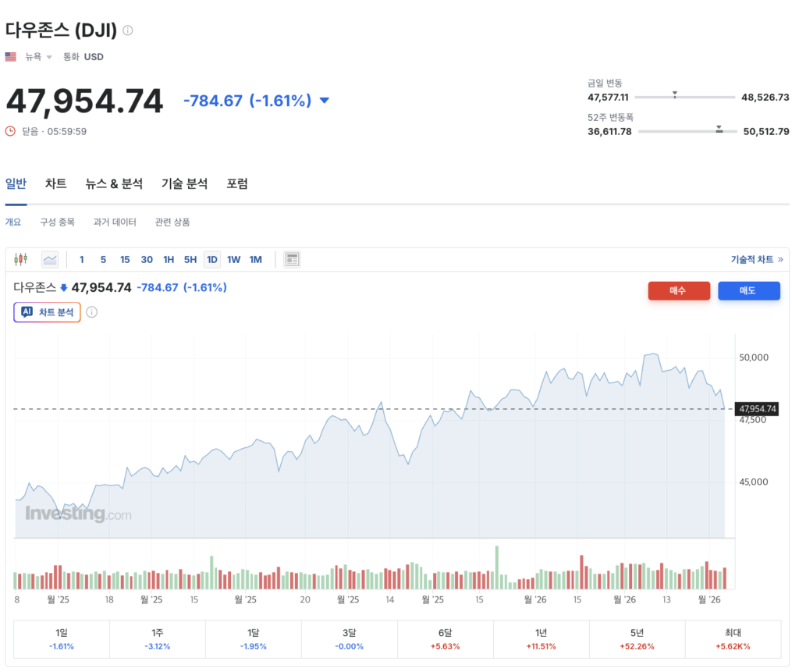Click the 52주 변동폭 range slider marker
Image resolution: width=799 pixels, height=672 pixels.
click(719, 130)
